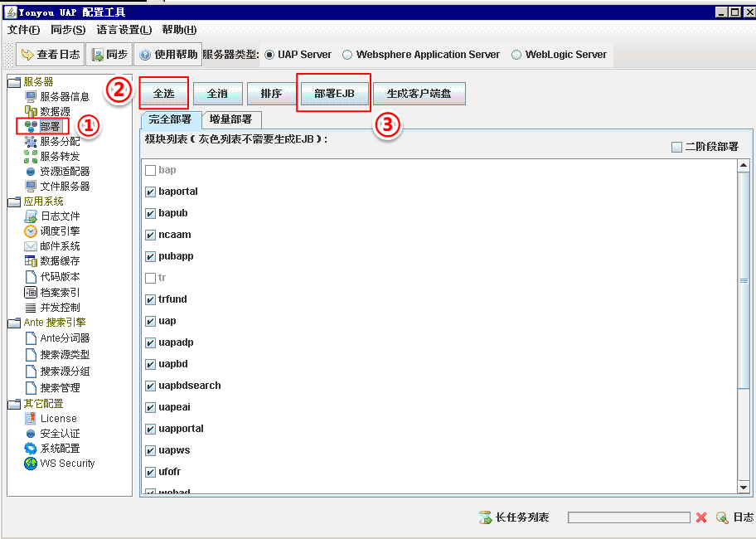Image resolution: width=756 pixels, height=539 pixels.
Task: Select the 邮件系统 envelope icon
Action: 31,246
